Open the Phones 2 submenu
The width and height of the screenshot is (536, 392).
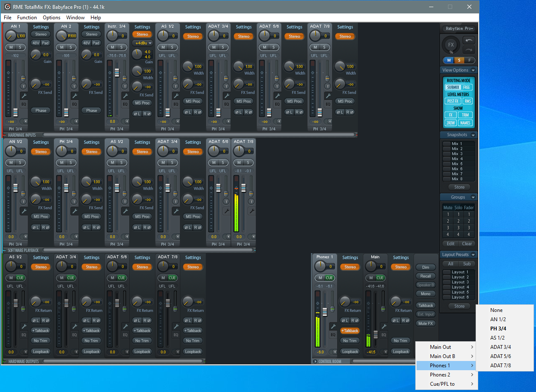447,374
